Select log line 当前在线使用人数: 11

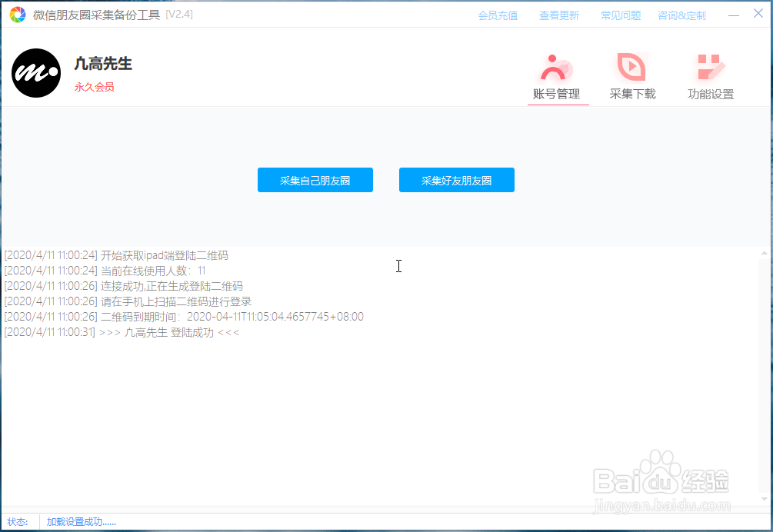point(105,271)
